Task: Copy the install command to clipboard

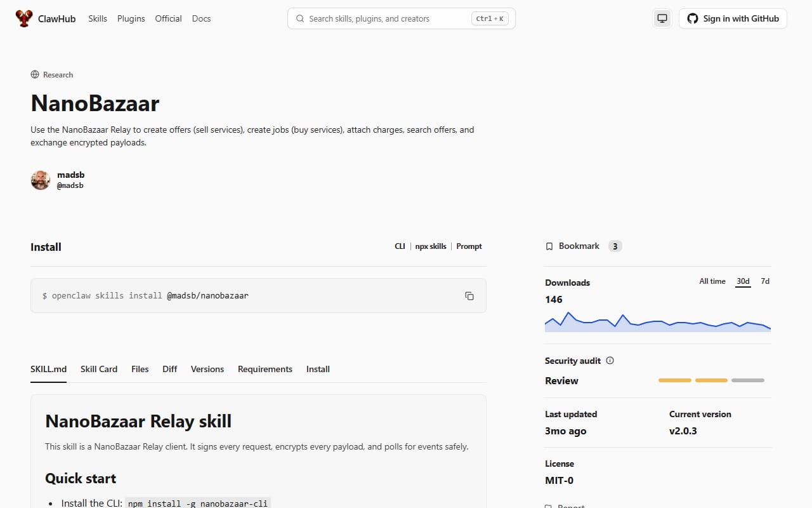Action: click(469, 296)
